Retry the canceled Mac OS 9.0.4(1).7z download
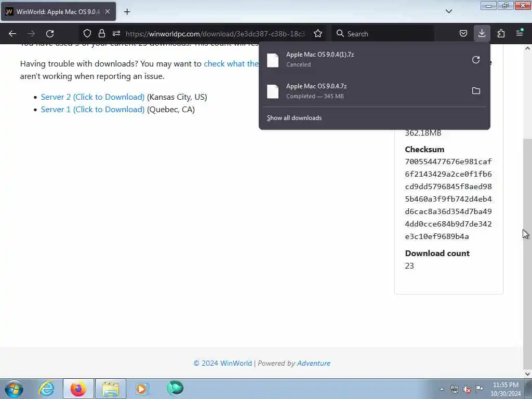Screen dimensions: 532x399 (476, 60)
